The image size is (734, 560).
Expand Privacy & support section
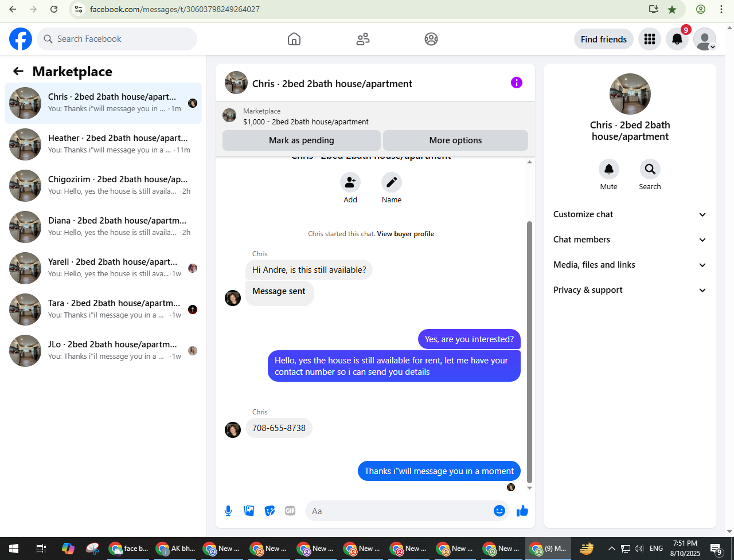[630, 290]
